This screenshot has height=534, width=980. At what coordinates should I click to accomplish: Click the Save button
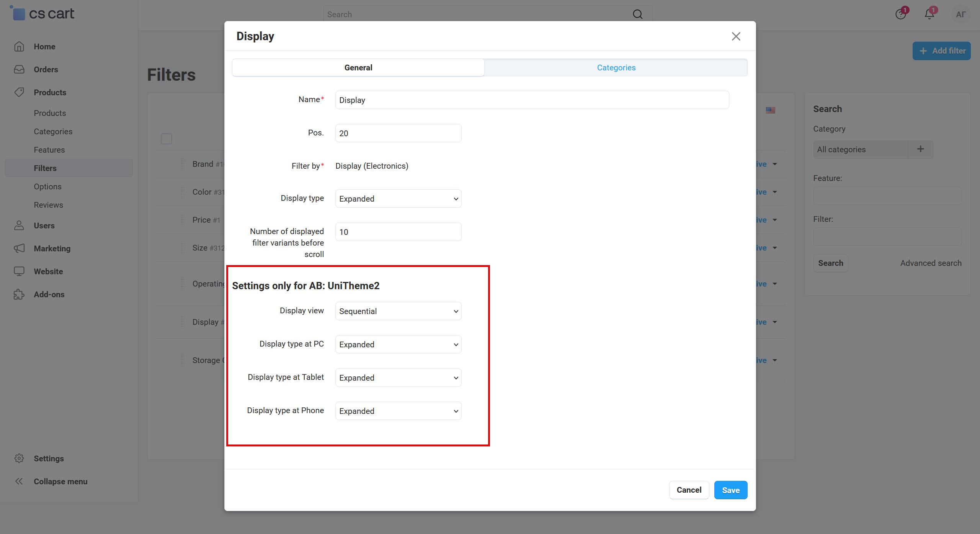coord(731,490)
